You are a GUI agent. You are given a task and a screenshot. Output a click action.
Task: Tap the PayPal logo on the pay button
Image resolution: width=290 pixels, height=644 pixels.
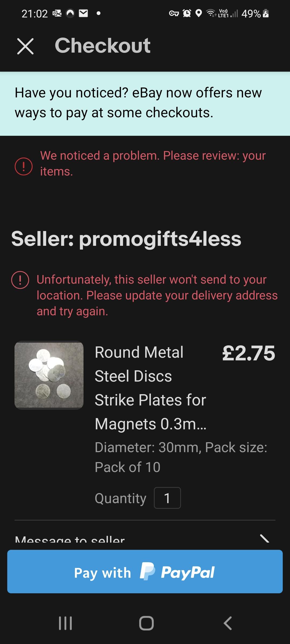(177, 572)
